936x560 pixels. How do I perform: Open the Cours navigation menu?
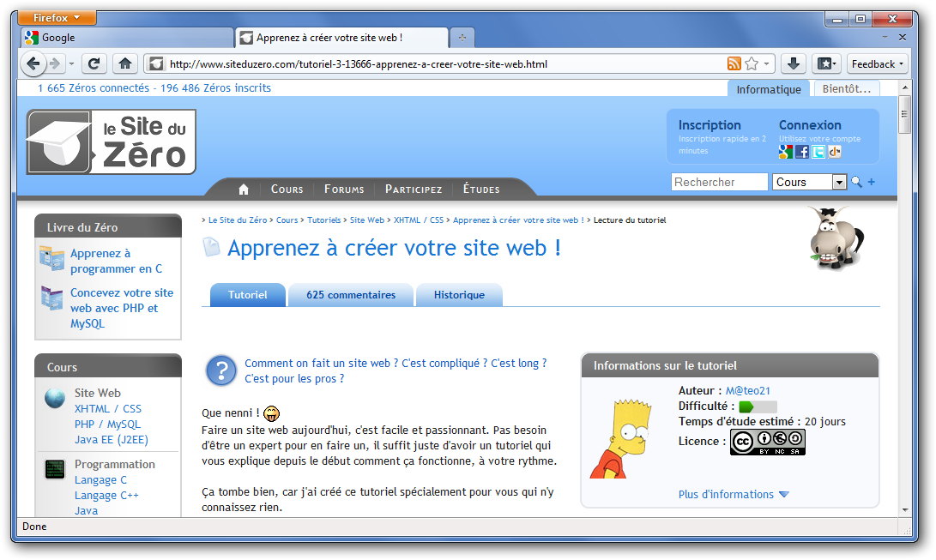[287, 189]
